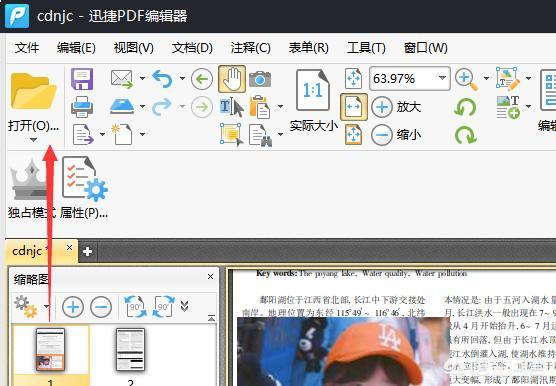Open the 窗口(W) menu
The height and width of the screenshot is (386, 556).
(425, 48)
